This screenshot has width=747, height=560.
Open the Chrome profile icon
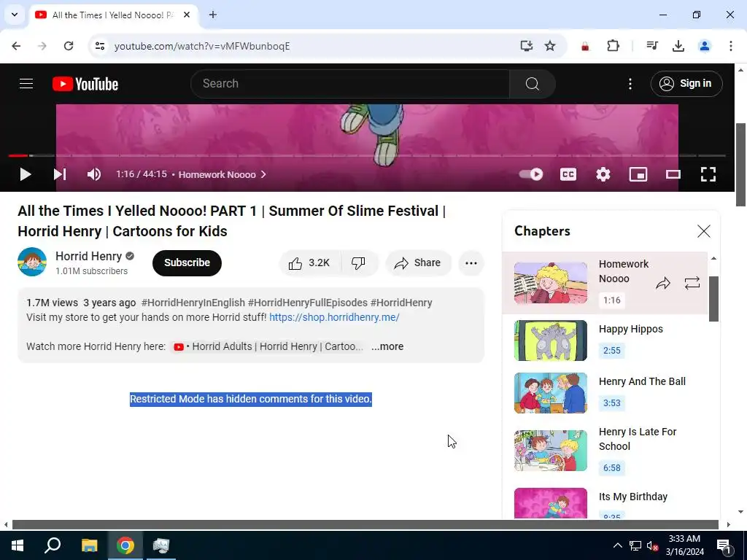click(704, 46)
